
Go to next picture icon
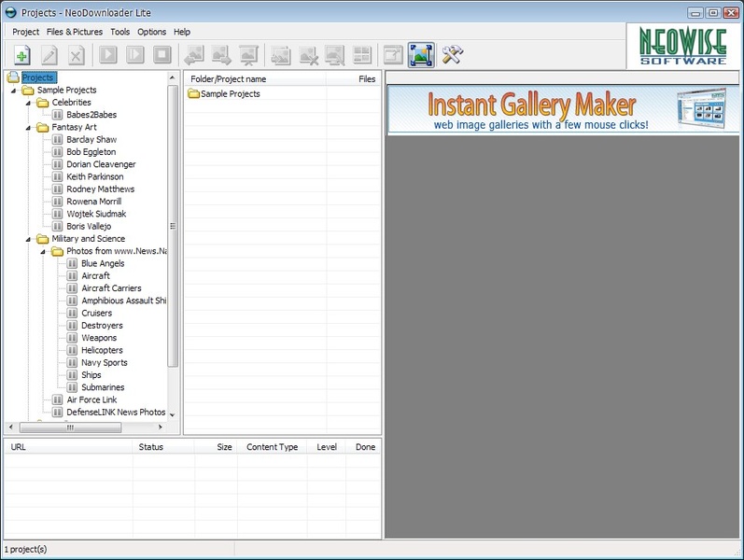(x=221, y=55)
